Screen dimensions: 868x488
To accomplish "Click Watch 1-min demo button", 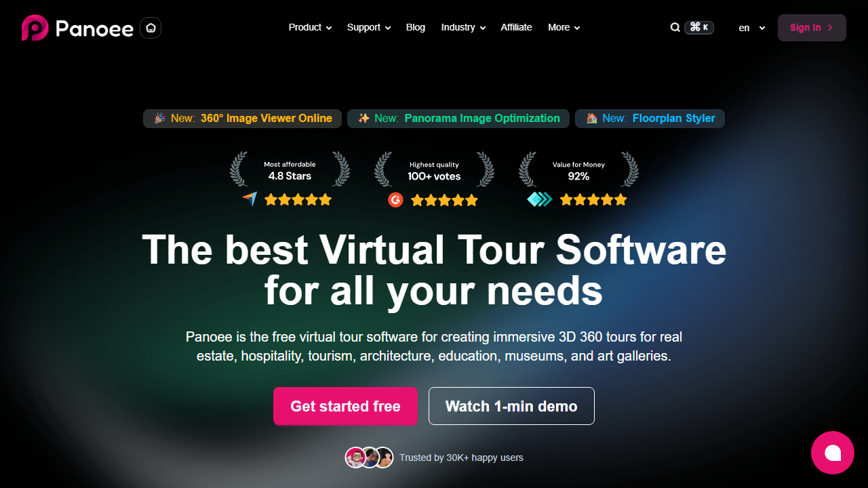I will coord(511,406).
